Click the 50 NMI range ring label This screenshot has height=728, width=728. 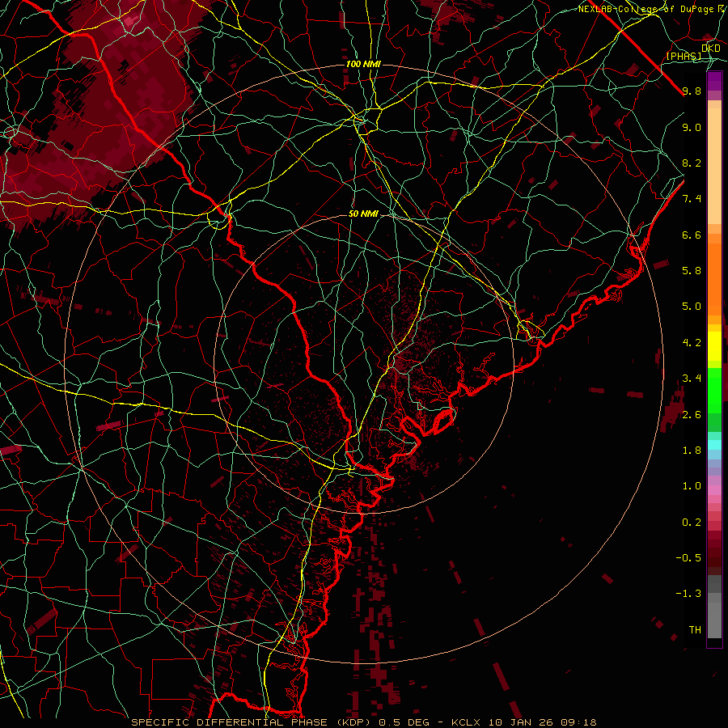point(363,214)
